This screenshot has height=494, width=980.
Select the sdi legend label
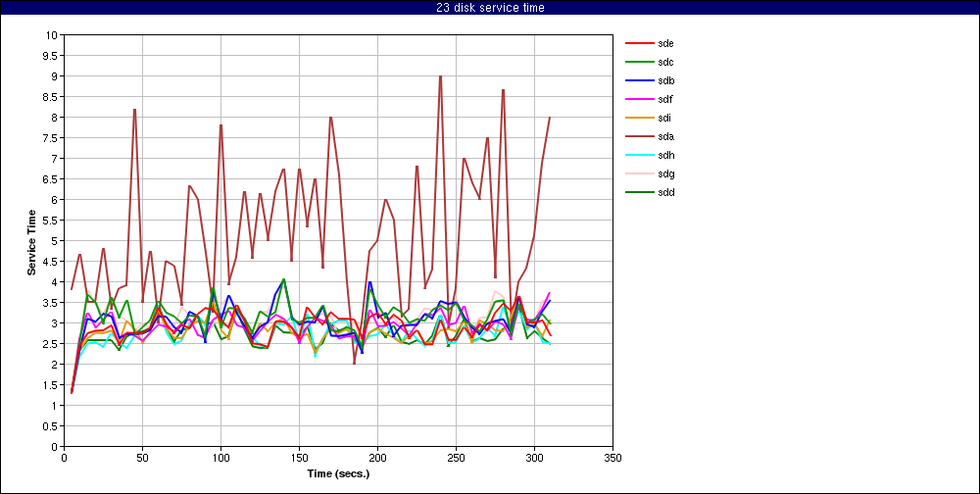[664, 118]
